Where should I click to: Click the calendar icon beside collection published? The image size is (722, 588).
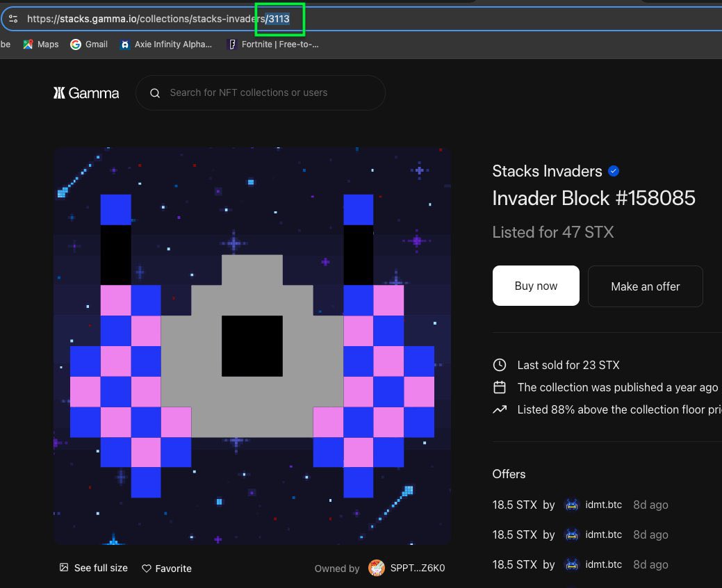coord(500,387)
